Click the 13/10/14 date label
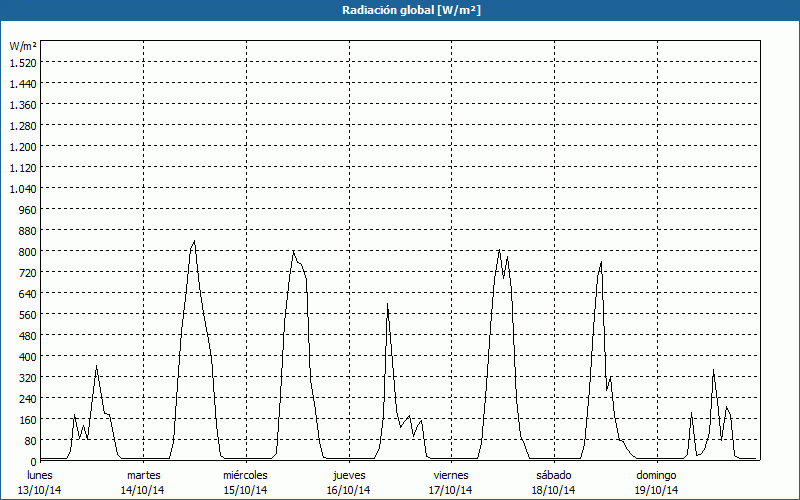 (x=40, y=490)
